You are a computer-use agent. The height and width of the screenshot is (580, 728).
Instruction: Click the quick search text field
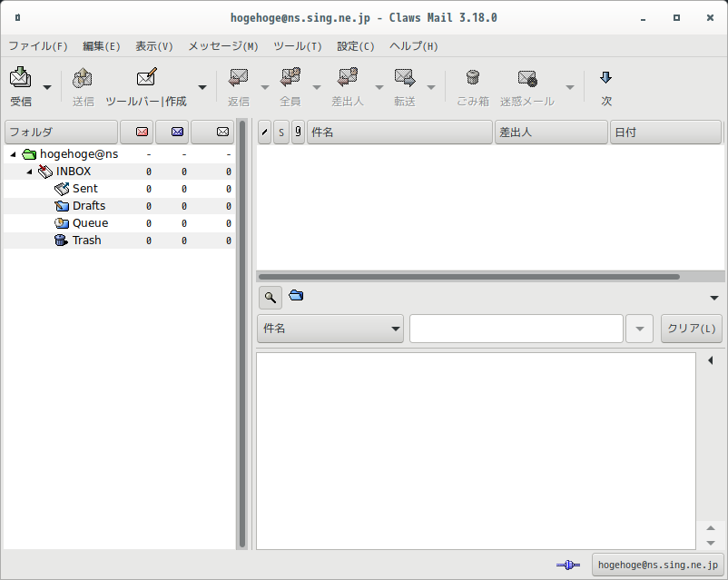tap(516, 329)
